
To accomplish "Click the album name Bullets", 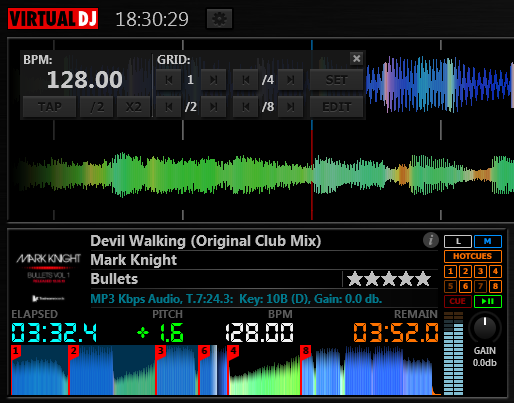I will (114, 279).
